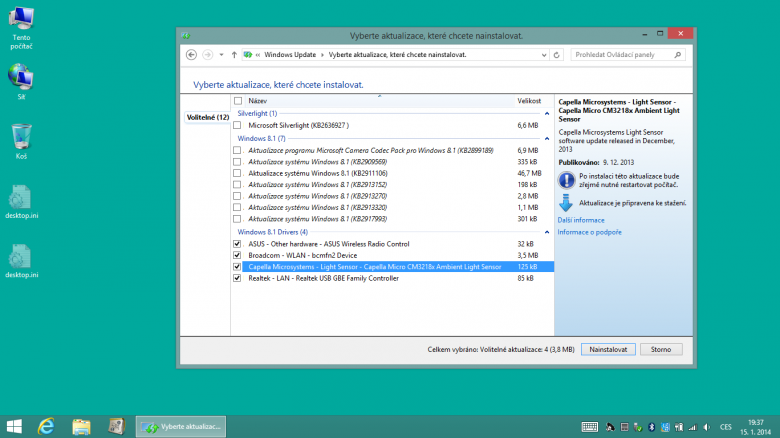Go up one level with the up arrow
Screen dimensions: 780x438
point(234,55)
